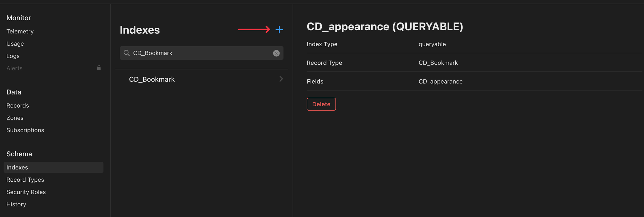Click the lock icon beside Alerts
This screenshot has width=644, height=217.
tap(99, 68)
